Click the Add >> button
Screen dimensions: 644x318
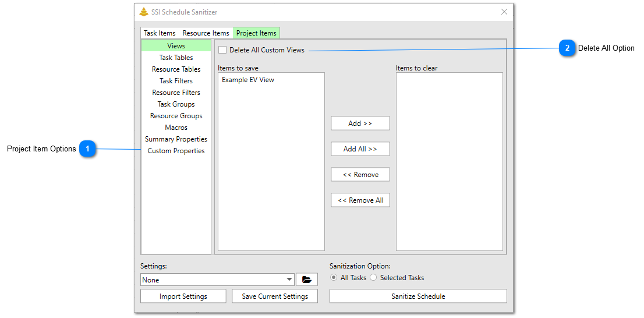point(360,123)
